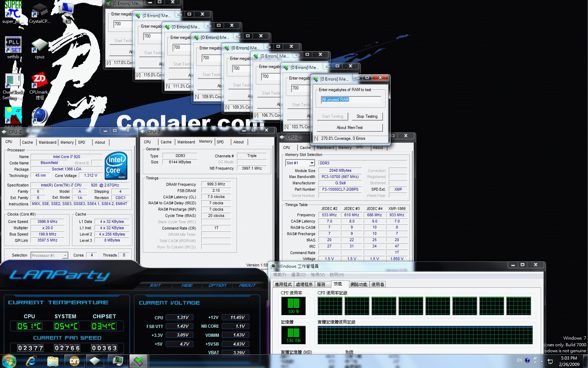The width and height of the screenshot is (588, 368).
Task: Switch to Task Manager taskbar icon
Action: [117, 361]
